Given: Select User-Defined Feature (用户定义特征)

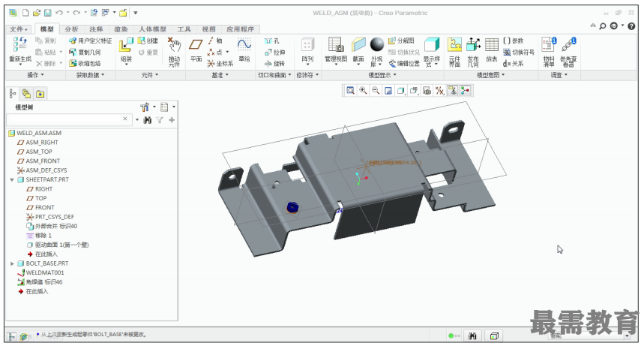Looking at the screenshot, I should click(91, 41).
